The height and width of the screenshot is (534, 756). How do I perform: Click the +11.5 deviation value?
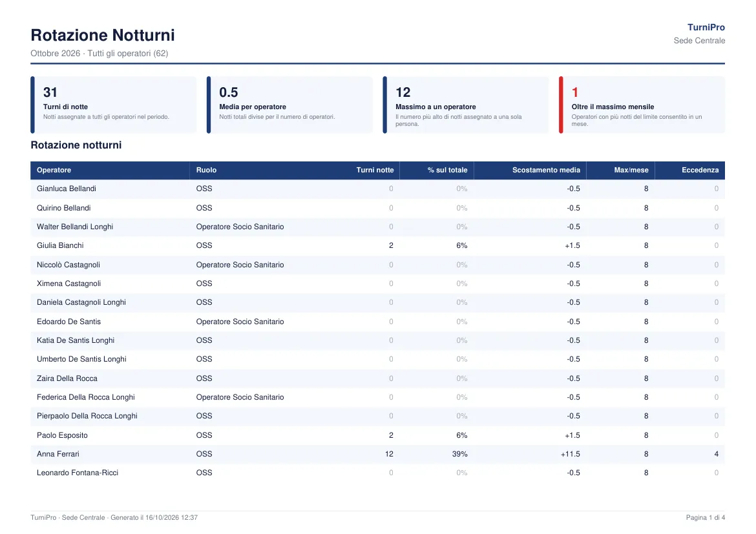tap(570, 454)
